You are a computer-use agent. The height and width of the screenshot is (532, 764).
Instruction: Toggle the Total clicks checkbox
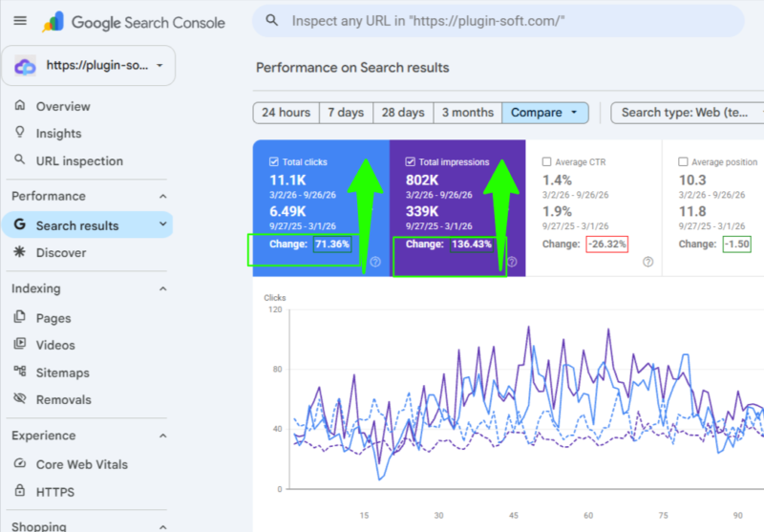tap(274, 161)
